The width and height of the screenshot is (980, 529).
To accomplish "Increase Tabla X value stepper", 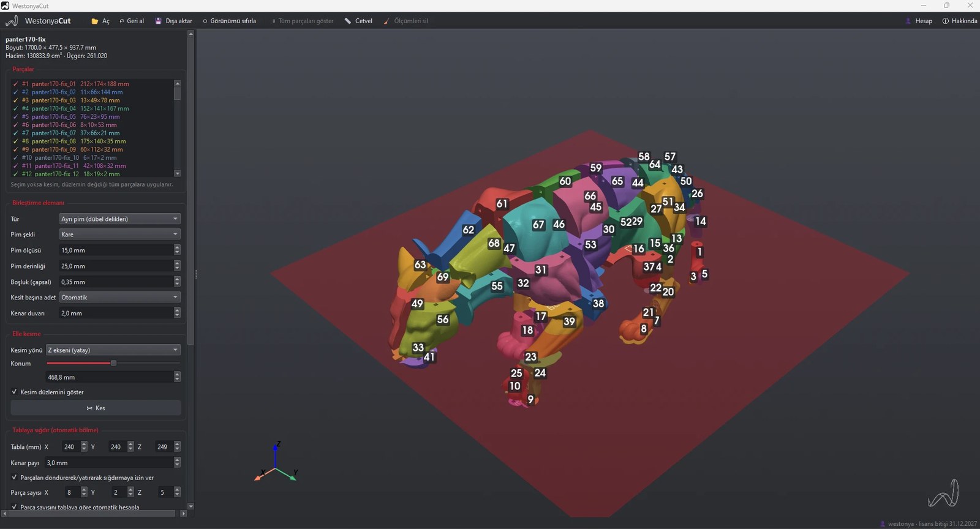I will pyautogui.click(x=84, y=444).
